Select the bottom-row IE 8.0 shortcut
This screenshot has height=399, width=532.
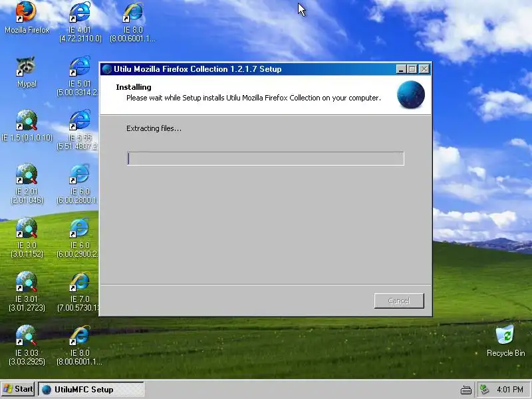click(79, 345)
